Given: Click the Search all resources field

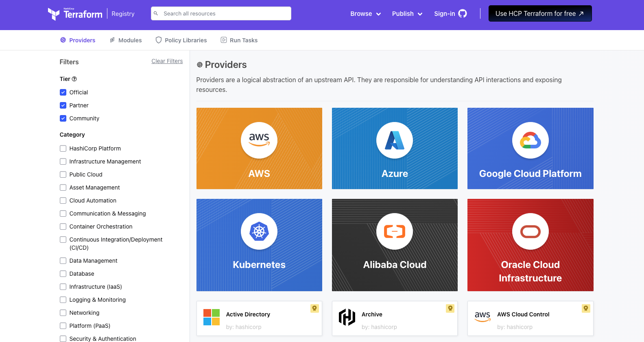Looking at the screenshot, I should point(221,13).
